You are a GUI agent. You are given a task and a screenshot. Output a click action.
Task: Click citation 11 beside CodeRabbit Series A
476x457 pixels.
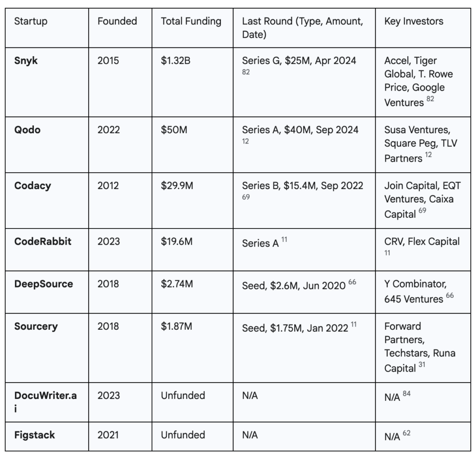[x=284, y=240]
